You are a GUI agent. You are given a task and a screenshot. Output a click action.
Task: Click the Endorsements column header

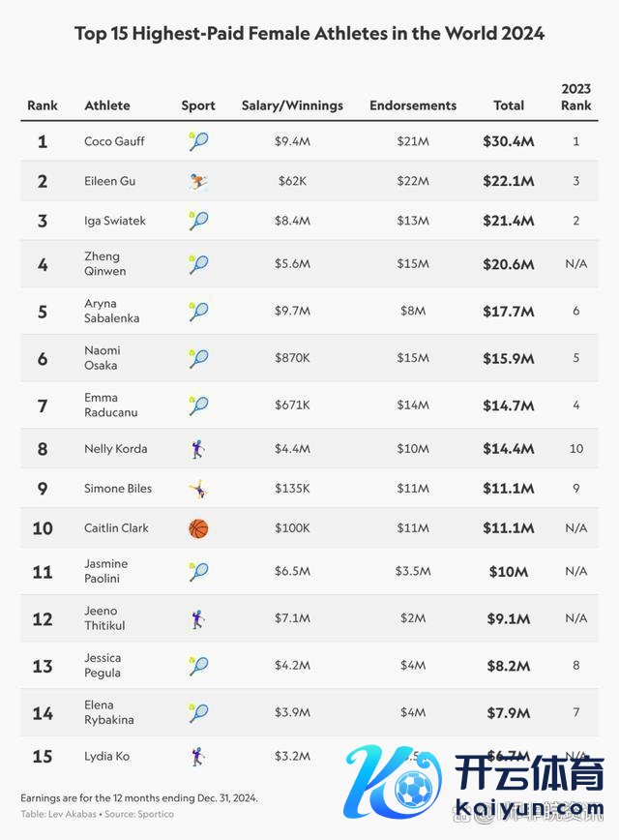413,105
